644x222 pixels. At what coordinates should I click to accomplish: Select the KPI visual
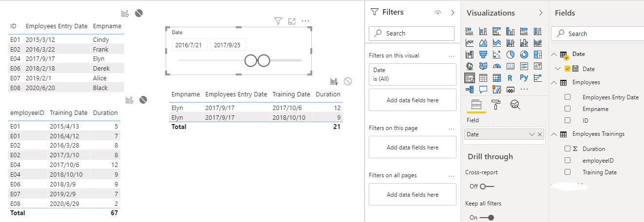coord(538,66)
